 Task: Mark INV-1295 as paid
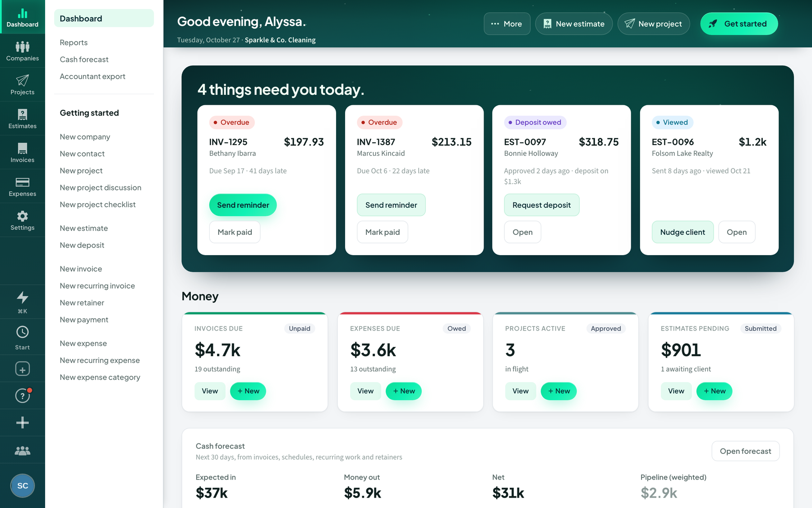(x=235, y=232)
